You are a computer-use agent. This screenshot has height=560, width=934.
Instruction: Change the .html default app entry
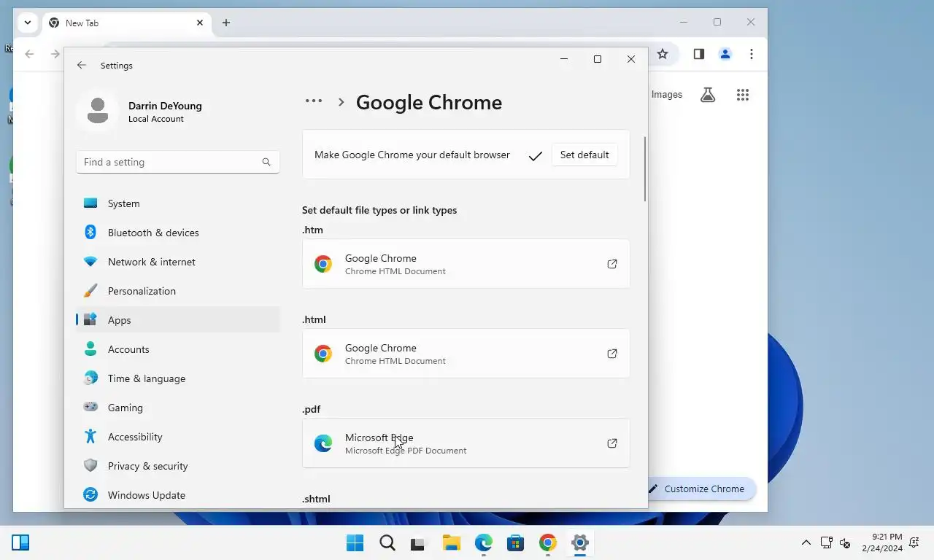[466, 354]
